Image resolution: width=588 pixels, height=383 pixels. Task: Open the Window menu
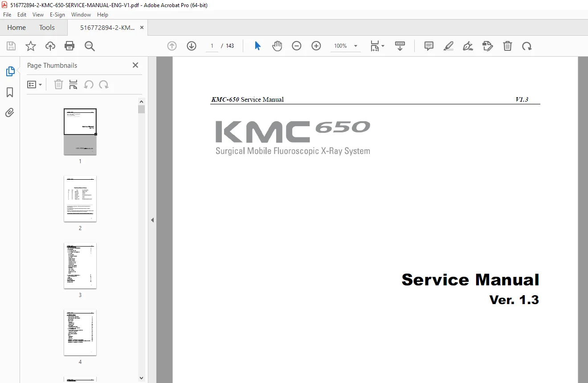81,15
